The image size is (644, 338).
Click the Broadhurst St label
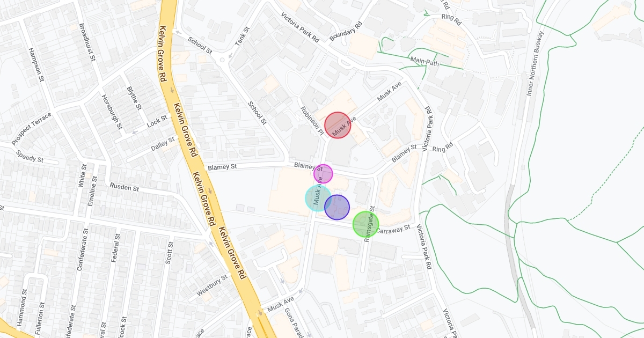point(87,41)
